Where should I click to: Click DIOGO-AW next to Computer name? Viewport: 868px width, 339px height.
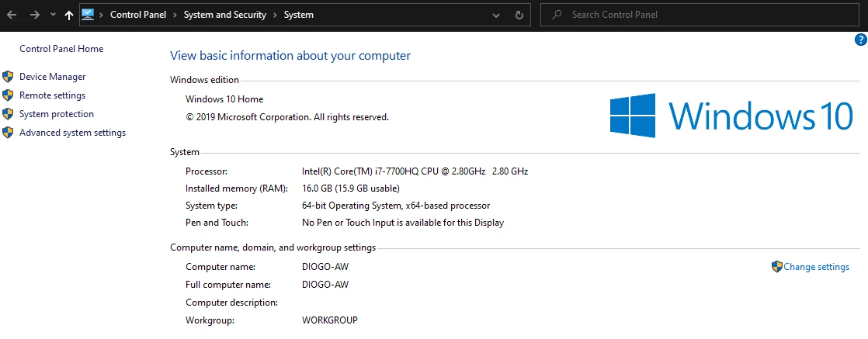point(325,267)
